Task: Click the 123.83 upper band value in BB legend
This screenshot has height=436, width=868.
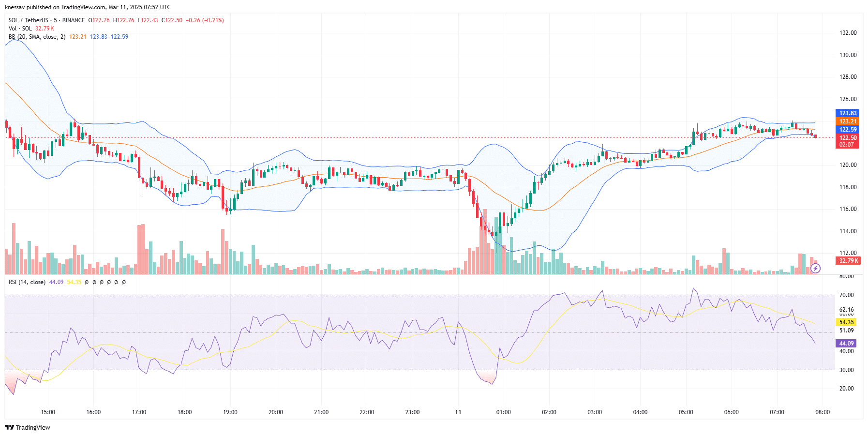Action: tap(99, 37)
